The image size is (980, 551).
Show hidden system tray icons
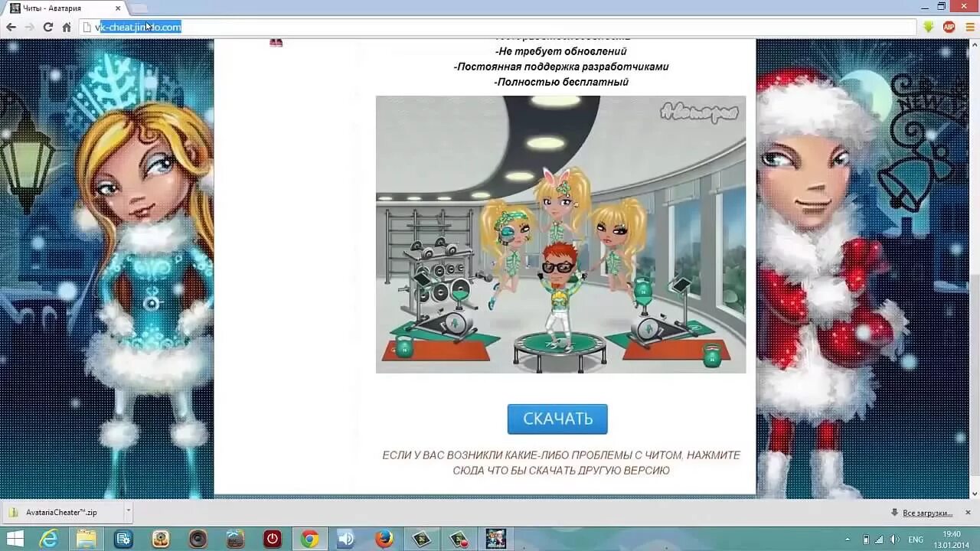pyautogui.click(x=848, y=540)
